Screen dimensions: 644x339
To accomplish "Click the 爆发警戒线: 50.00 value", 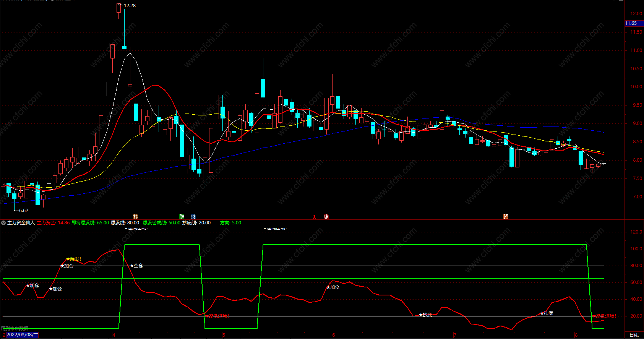I will pos(161,223).
